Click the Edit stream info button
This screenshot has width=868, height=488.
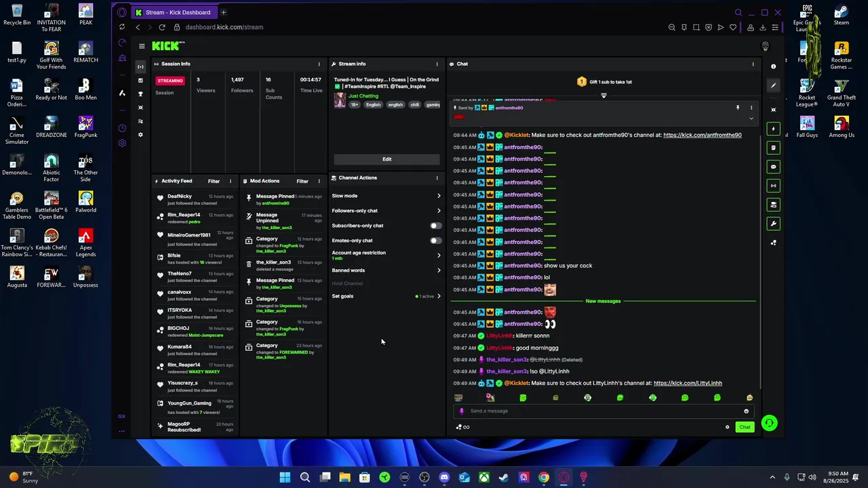(x=387, y=159)
